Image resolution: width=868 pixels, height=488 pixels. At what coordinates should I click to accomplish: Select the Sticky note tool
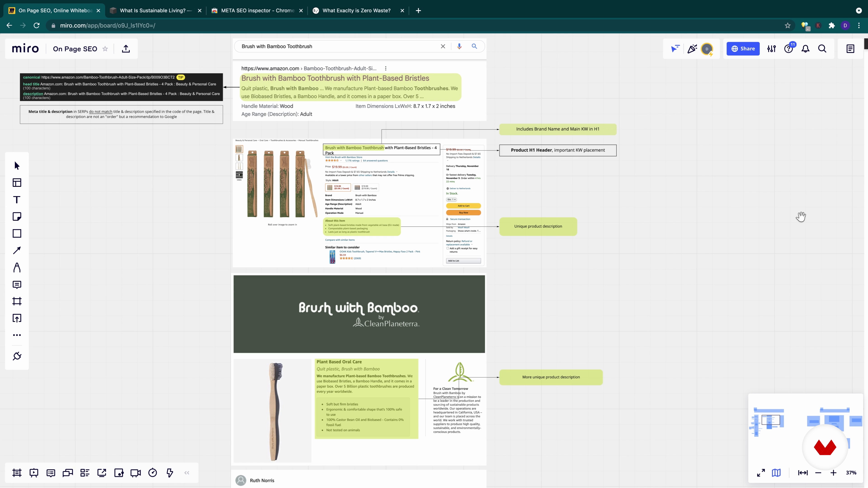point(17,217)
